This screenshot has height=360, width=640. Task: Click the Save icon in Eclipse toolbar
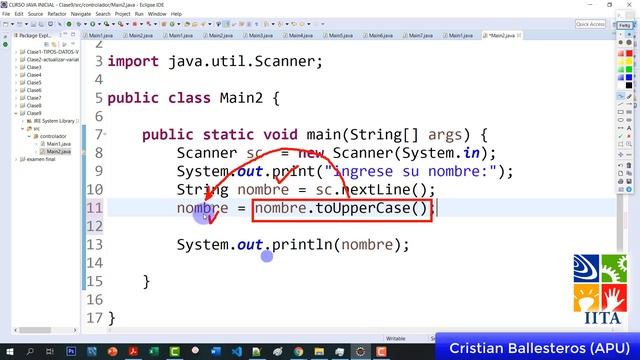(x=33, y=24)
